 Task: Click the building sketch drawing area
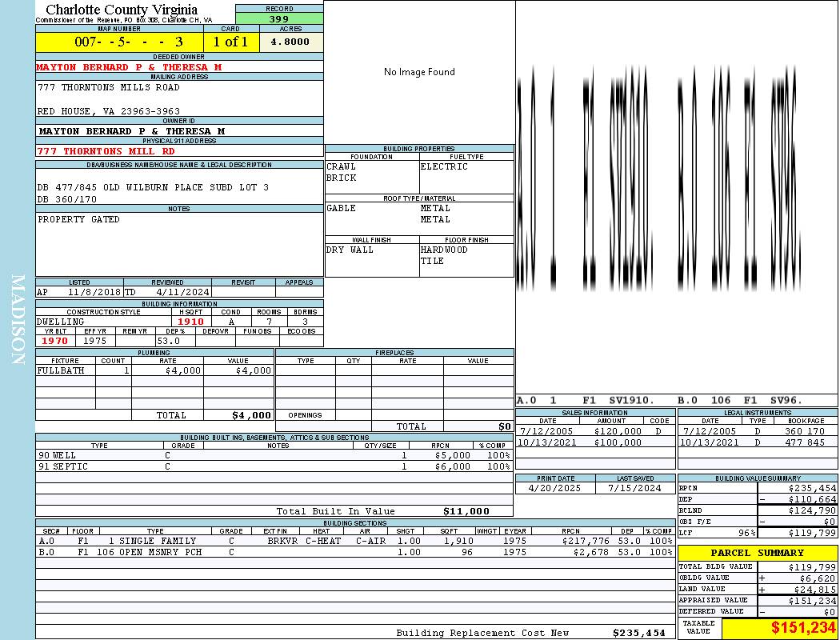point(677,197)
